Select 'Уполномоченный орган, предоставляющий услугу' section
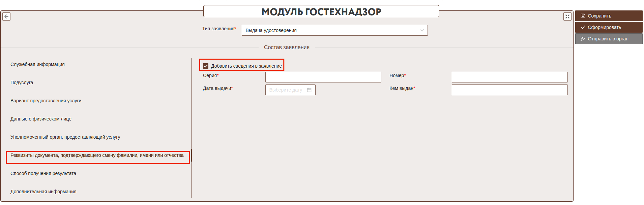The image size is (644, 205). click(x=65, y=137)
